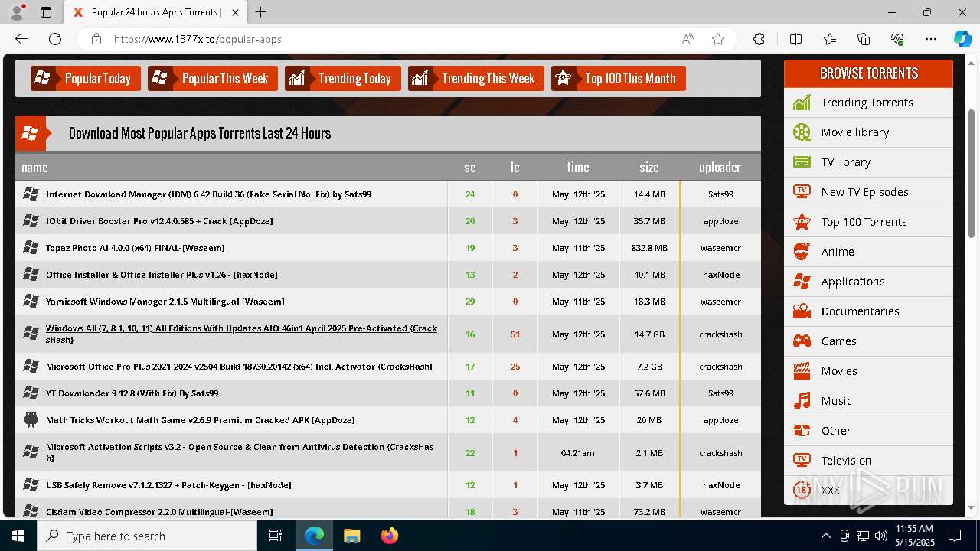Open Popular Today listing
Viewport: 980px width, 551px height.
point(86,78)
